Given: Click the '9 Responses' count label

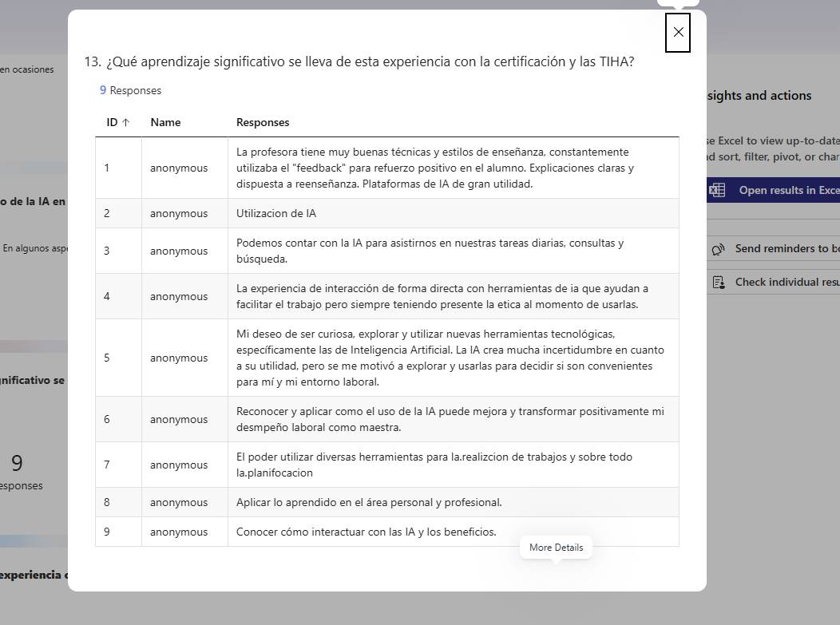Looking at the screenshot, I should (x=131, y=90).
